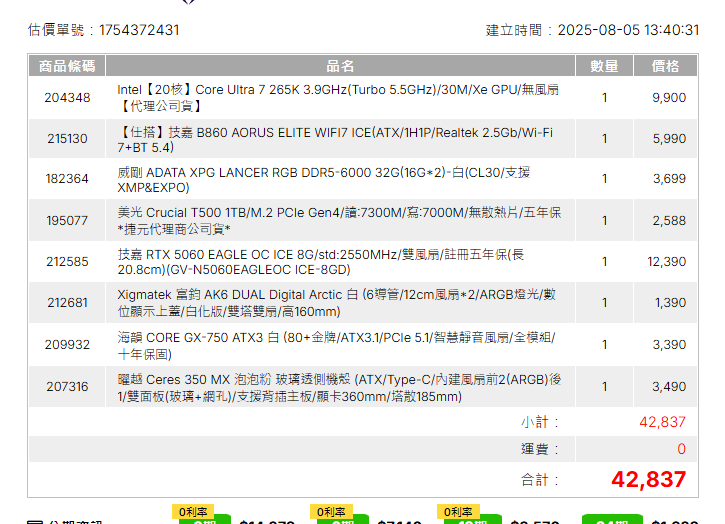Click the price 5,990
Screen dimensions: 725x524
[669, 139]
